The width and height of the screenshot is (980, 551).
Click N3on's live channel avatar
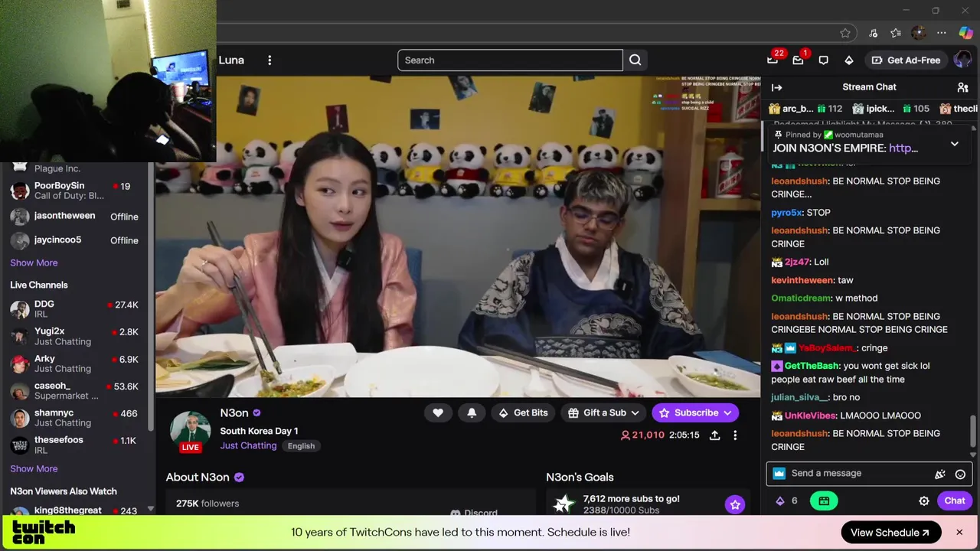pyautogui.click(x=190, y=431)
